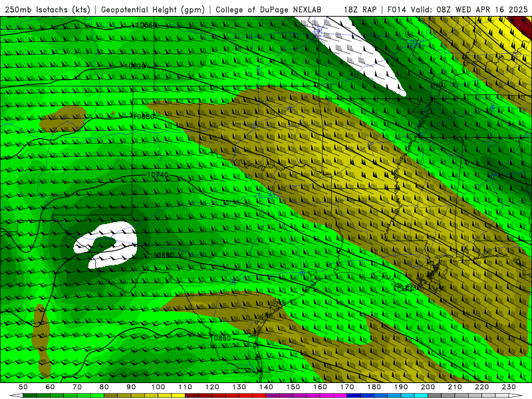Click the "250mb Isotachs (kts)" title text
The width and height of the screenshot is (532, 399).
(x=48, y=9)
